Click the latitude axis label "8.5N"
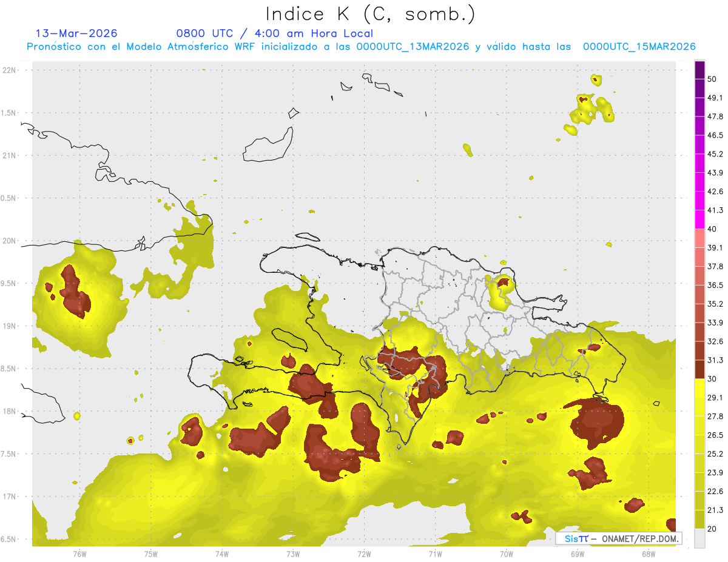 click(8, 369)
